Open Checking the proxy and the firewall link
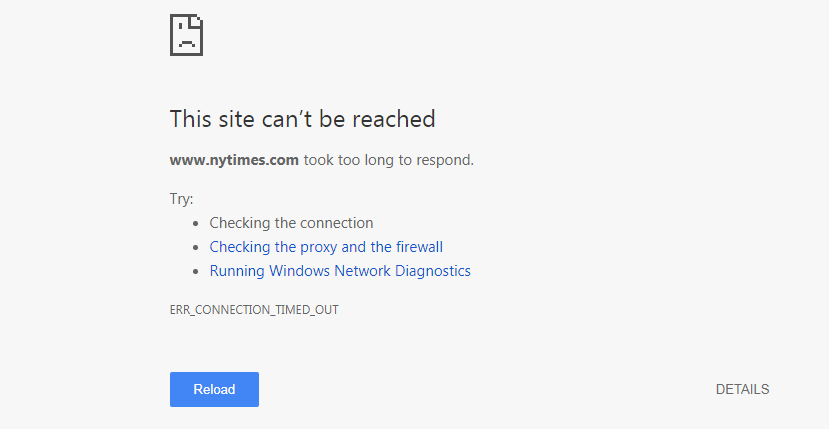 pos(326,247)
